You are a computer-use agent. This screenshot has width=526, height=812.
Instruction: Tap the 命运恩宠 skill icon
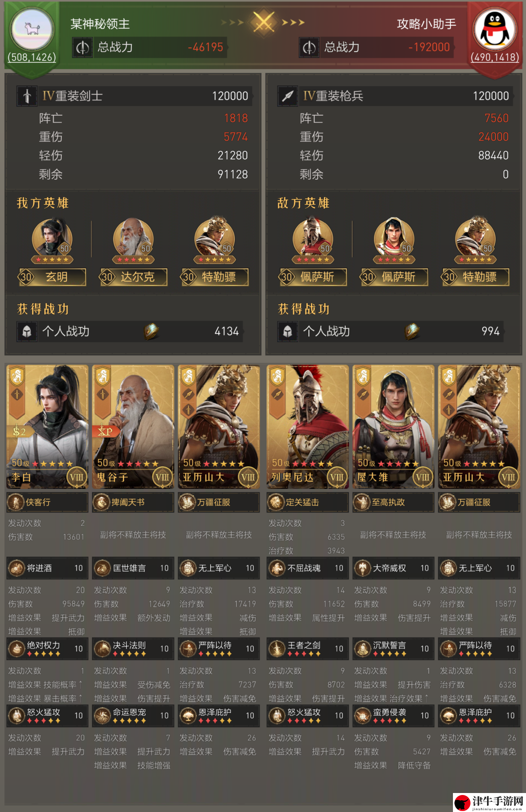[102, 715]
